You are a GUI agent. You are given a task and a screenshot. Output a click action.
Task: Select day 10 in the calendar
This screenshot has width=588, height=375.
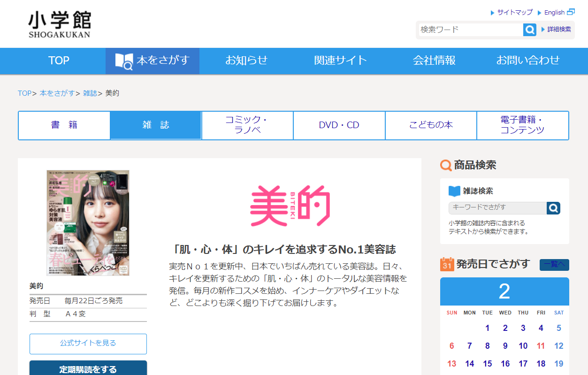point(523,346)
